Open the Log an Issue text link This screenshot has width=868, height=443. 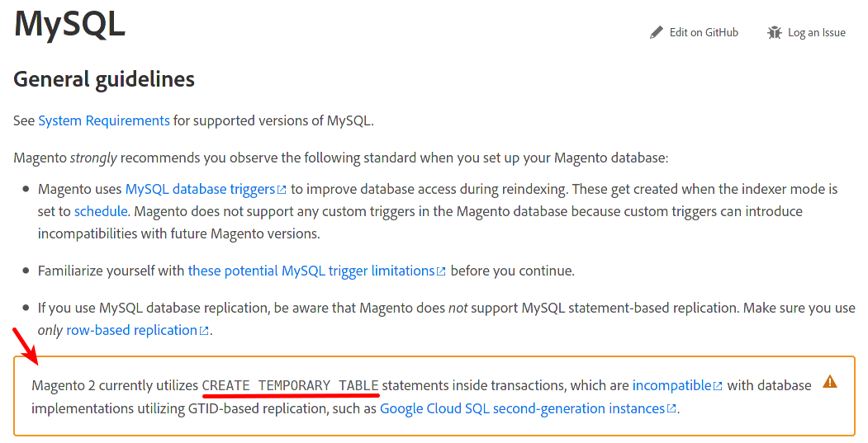coord(816,33)
